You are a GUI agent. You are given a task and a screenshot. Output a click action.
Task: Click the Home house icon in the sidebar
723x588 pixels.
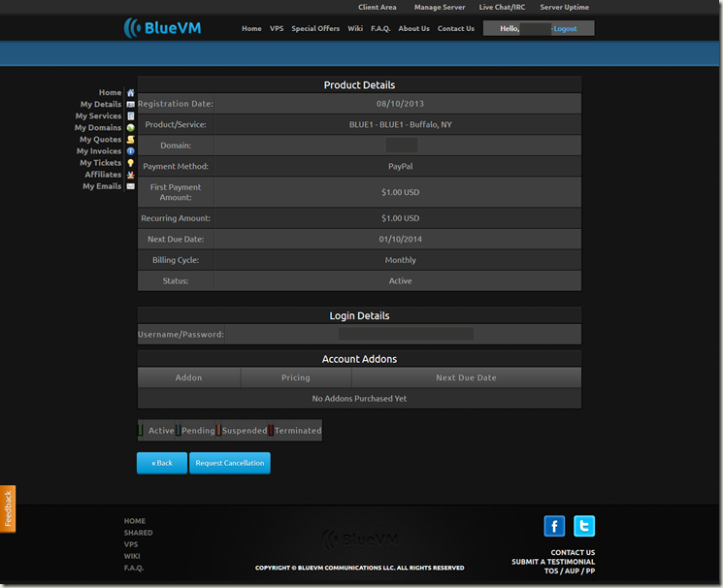coord(130,93)
